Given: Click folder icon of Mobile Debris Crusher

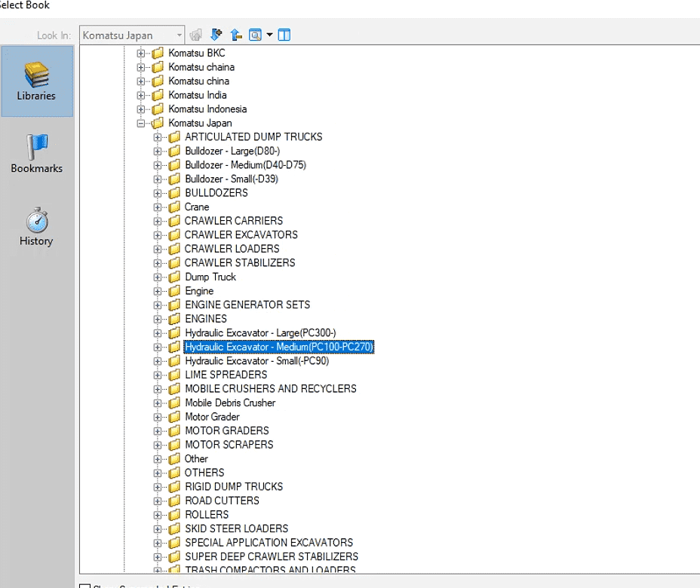Looking at the screenshot, I should 174,403.
